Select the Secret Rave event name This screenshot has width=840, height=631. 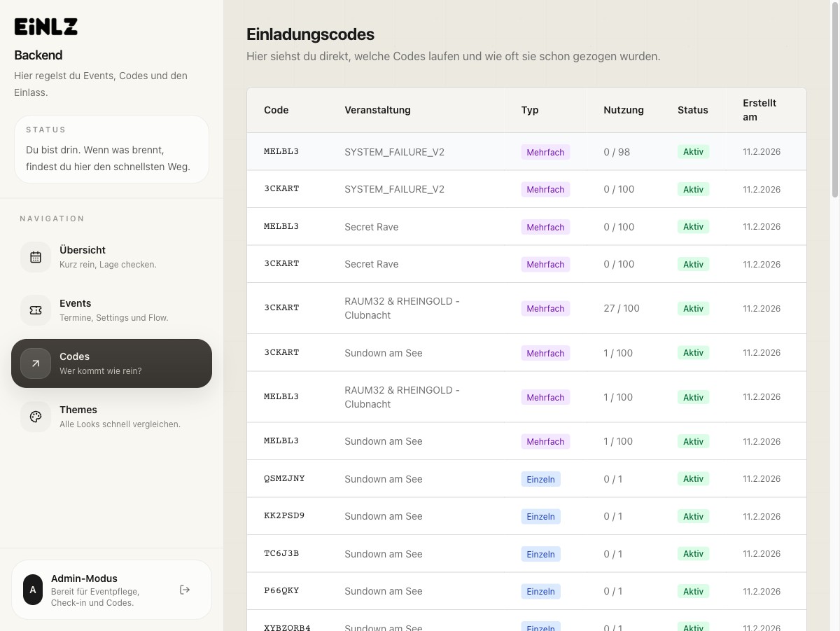(x=370, y=226)
